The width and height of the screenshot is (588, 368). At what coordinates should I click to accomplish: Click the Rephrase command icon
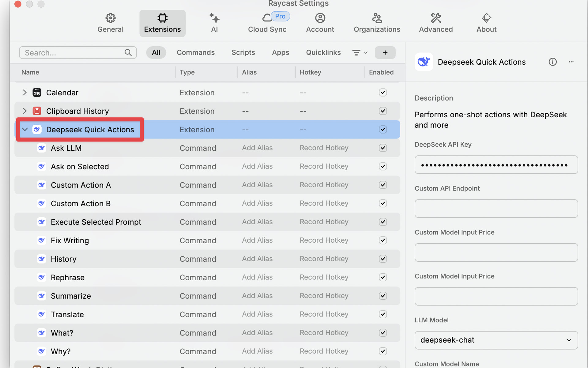pyautogui.click(x=42, y=277)
